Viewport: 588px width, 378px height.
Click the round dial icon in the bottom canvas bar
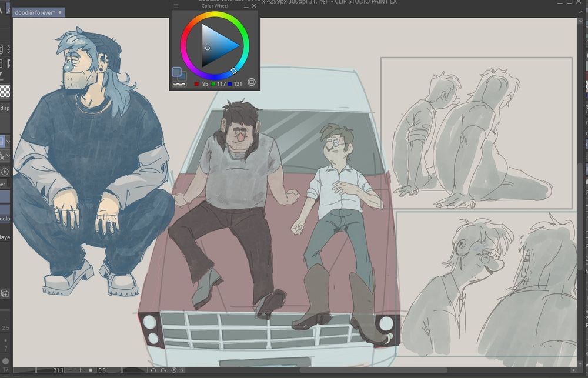tap(174, 370)
